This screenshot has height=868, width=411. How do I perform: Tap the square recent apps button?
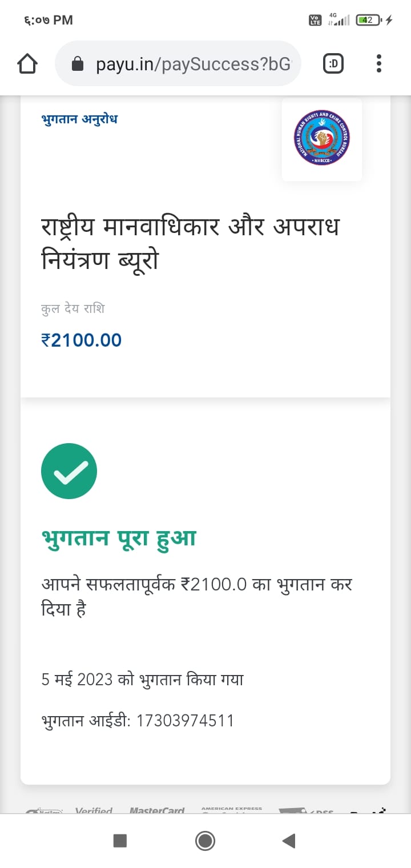coord(120,841)
